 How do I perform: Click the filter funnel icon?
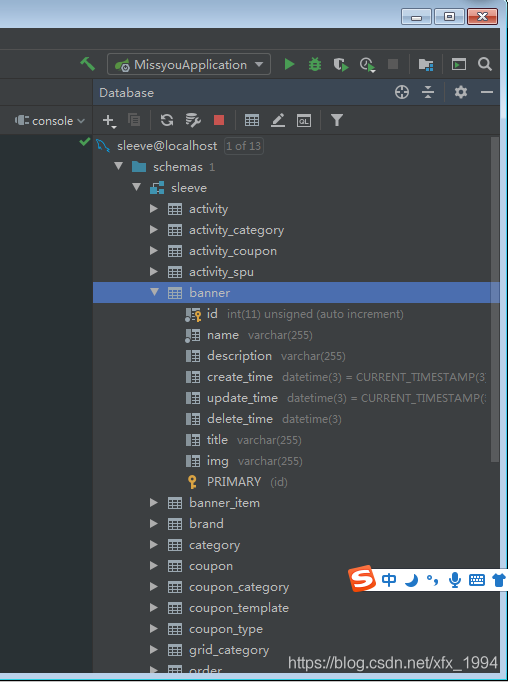[x=337, y=120]
